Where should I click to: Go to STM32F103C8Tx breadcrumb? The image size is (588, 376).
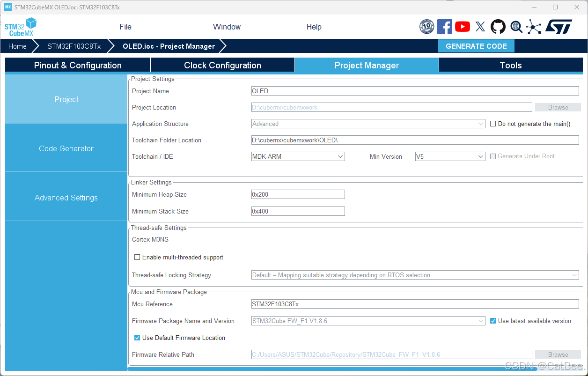click(74, 46)
